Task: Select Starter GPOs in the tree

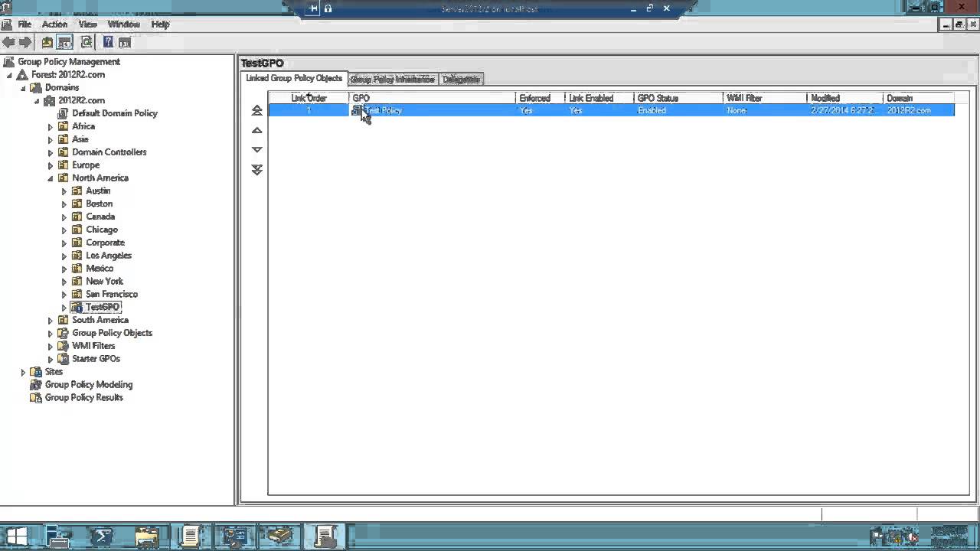Action: pos(96,359)
